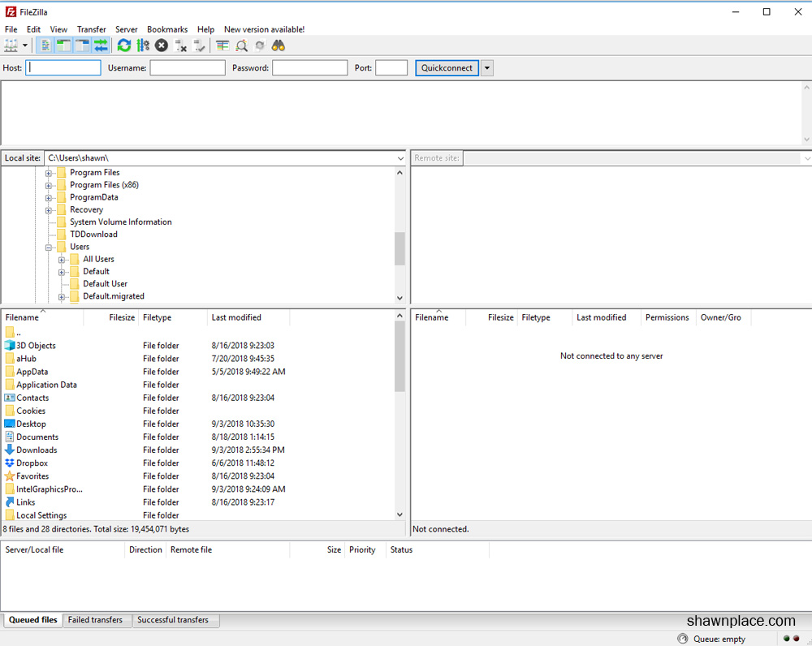This screenshot has height=646, width=812.
Task: Select the Dropbox folder icon
Action: [x=10, y=463]
